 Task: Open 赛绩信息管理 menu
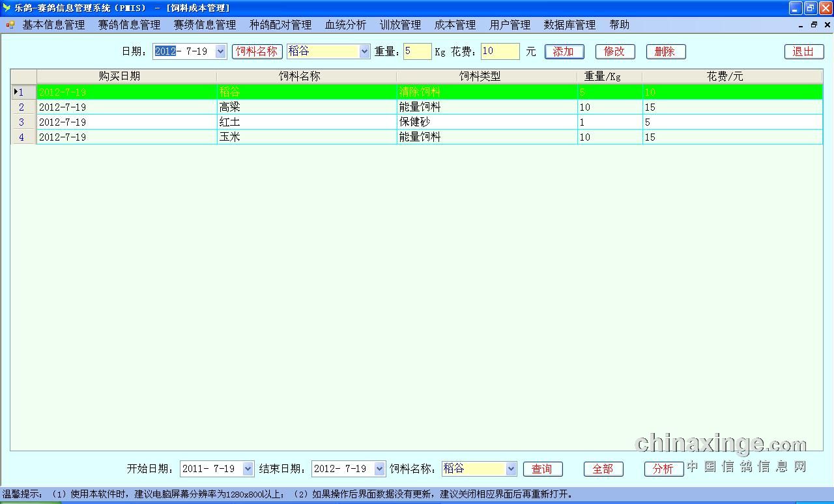click(x=205, y=25)
